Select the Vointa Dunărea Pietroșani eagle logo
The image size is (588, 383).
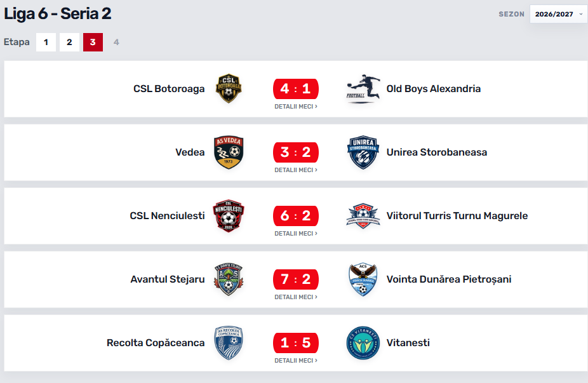tap(363, 279)
